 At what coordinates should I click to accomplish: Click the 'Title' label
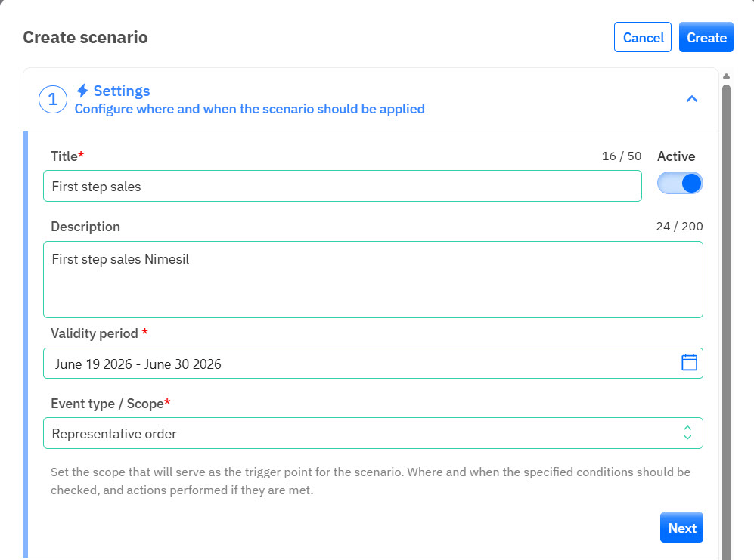[67, 156]
